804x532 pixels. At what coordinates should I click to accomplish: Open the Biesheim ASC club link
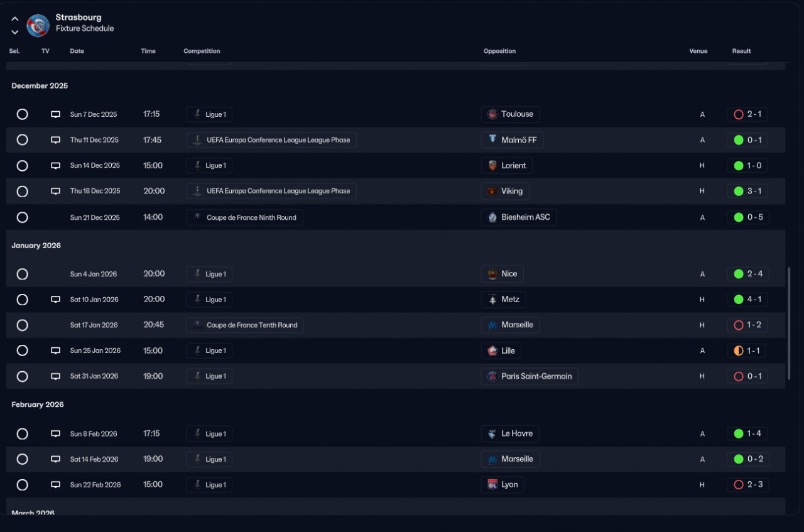[519, 217]
